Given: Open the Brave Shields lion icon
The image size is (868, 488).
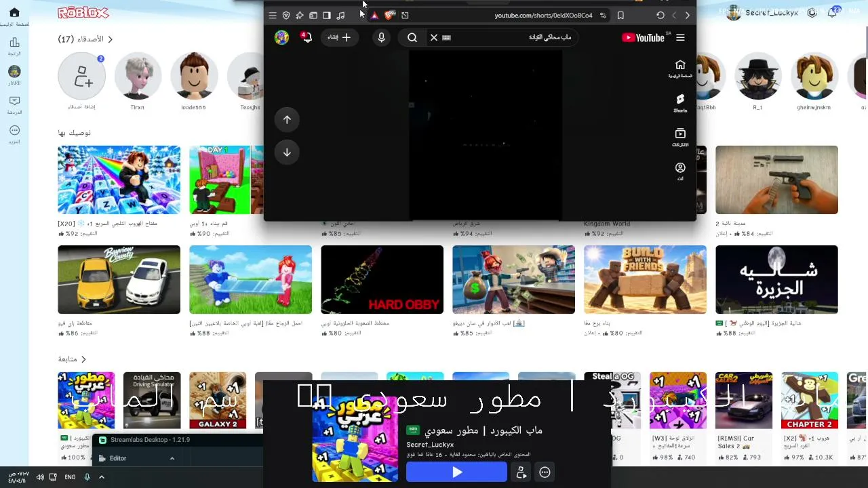Looking at the screenshot, I should click(x=389, y=16).
